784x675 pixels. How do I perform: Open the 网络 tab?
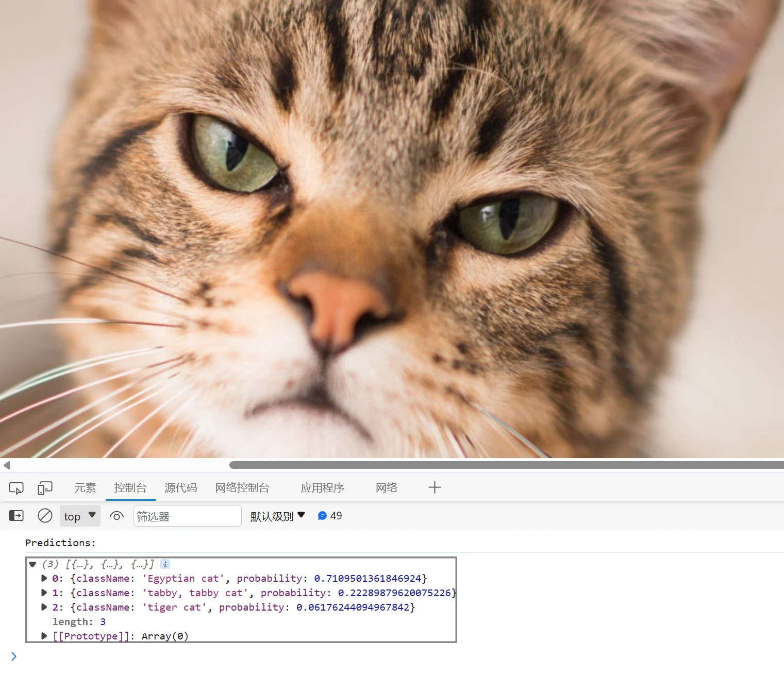pyautogui.click(x=386, y=487)
